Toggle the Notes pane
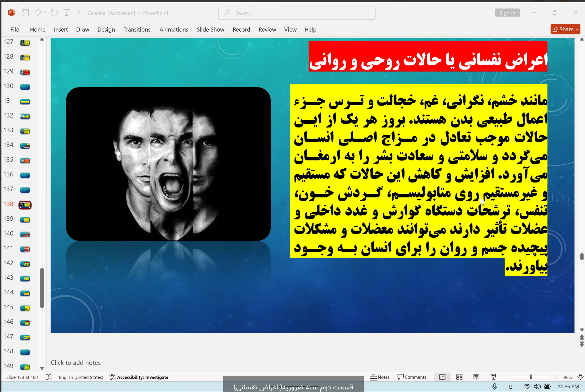585x392 pixels. click(380, 377)
